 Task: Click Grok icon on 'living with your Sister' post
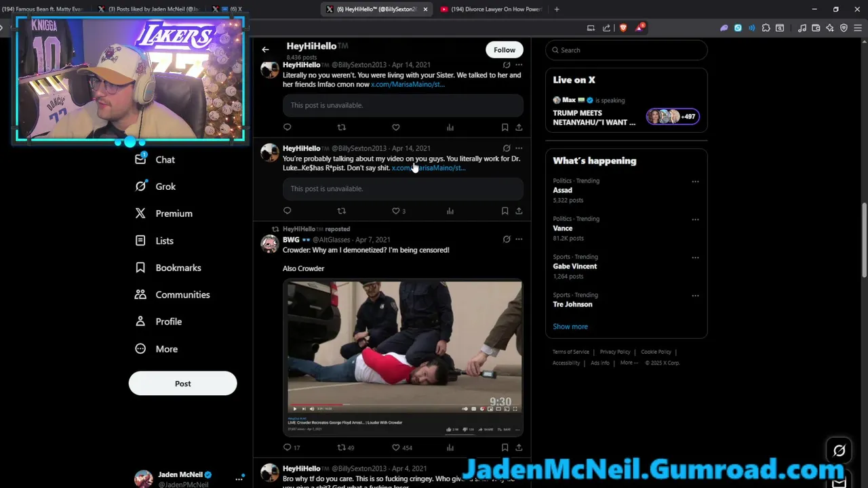[507, 65]
